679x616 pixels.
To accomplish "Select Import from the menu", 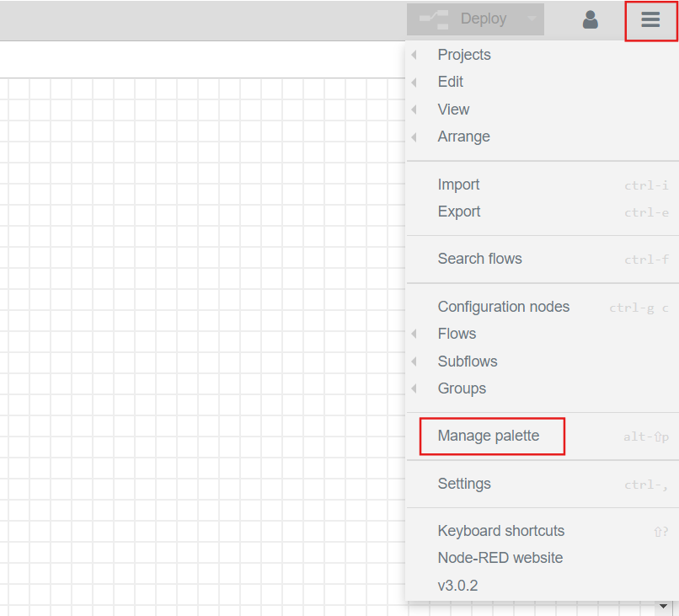I will point(459,185).
